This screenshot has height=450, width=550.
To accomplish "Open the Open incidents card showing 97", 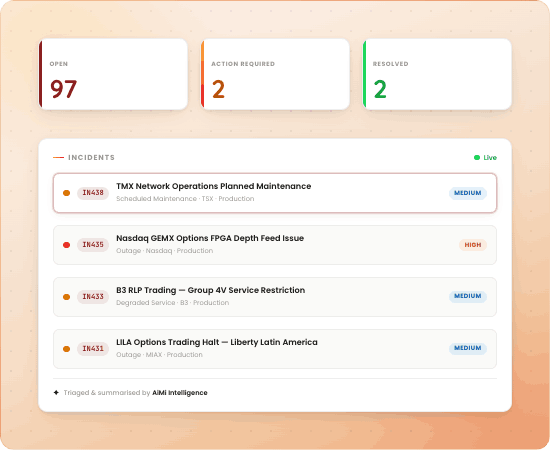I will point(113,74).
